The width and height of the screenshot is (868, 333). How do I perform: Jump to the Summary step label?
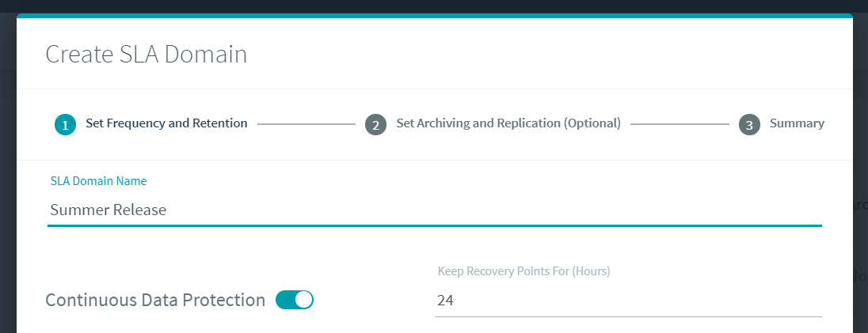click(x=797, y=123)
